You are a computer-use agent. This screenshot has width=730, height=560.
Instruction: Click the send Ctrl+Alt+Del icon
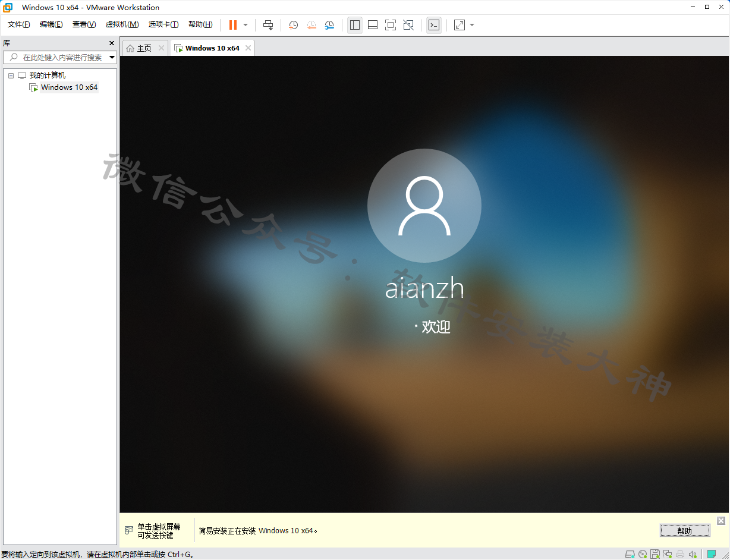coord(268,25)
